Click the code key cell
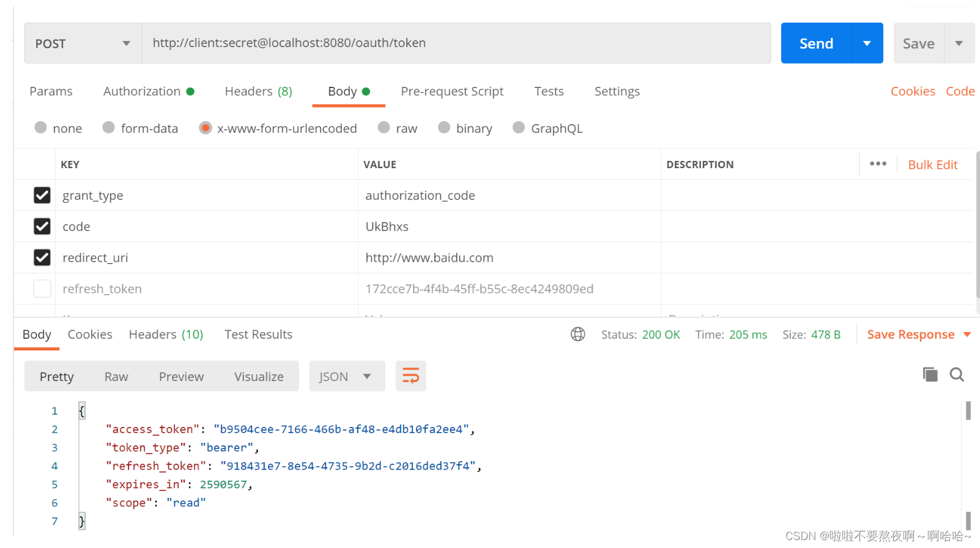Screen dimensions: 980x548 [207, 226]
